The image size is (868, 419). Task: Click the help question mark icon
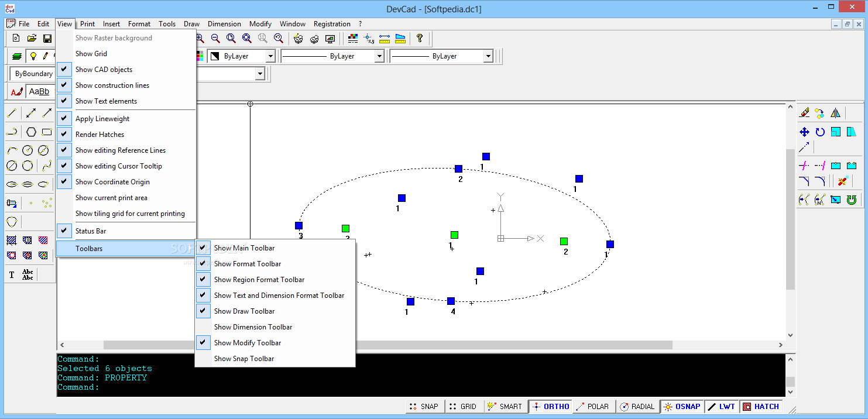(x=420, y=39)
